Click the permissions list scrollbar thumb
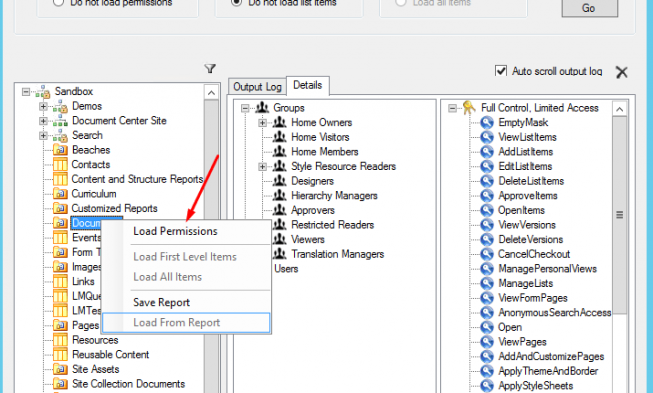This screenshot has height=393, width=653. [x=620, y=215]
